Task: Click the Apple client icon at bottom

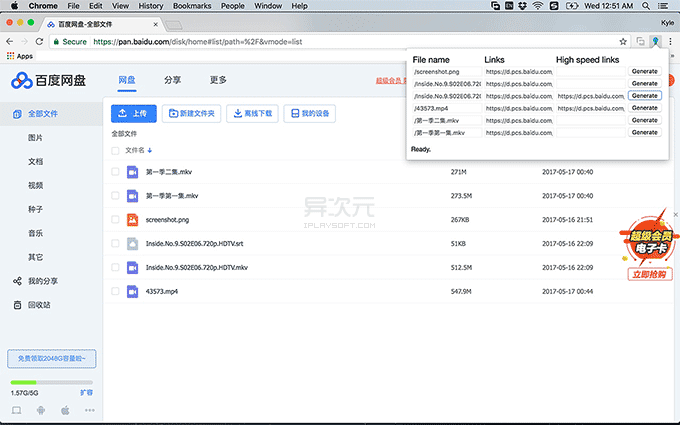Action: pos(65,410)
